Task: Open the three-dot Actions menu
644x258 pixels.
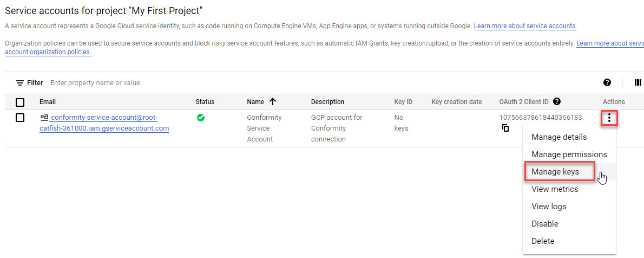Action: 609,118
